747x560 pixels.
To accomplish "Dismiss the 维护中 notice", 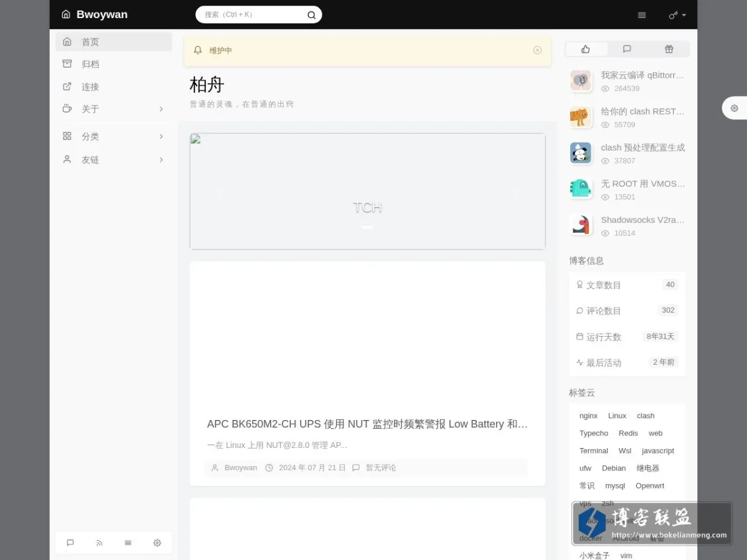I will click(x=537, y=50).
